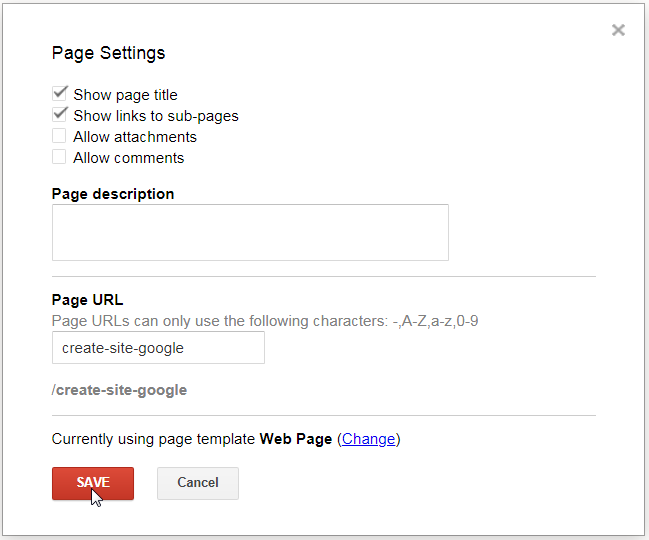Click the 'Allow attachments' label text
The width and height of the screenshot is (649, 540).
point(135,137)
